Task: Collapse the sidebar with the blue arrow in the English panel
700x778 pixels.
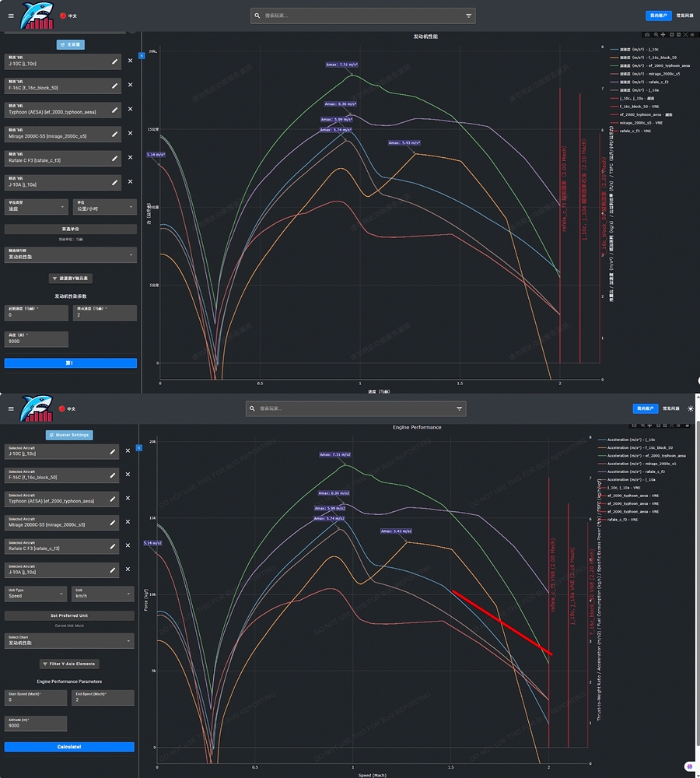Action: coord(139,448)
